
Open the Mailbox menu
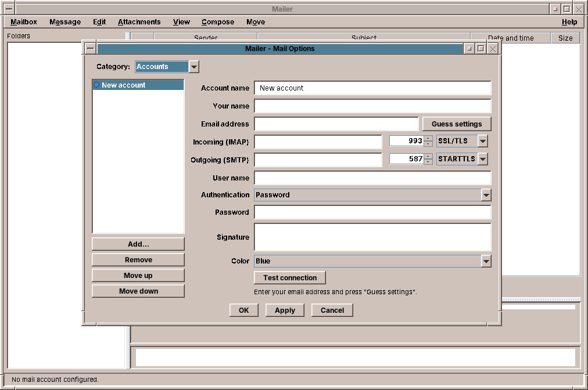pos(24,21)
